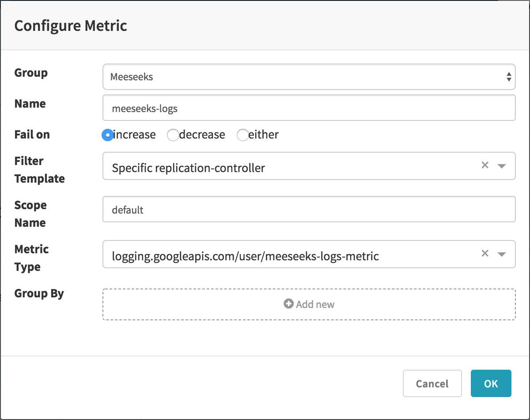Image resolution: width=530 pixels, height=420 pixels.
Task: Select the either radio button
Action: (243, 135)
